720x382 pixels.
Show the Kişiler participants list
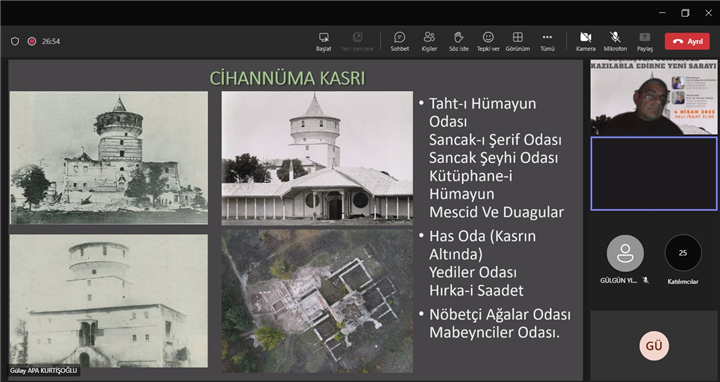(429, 41)
